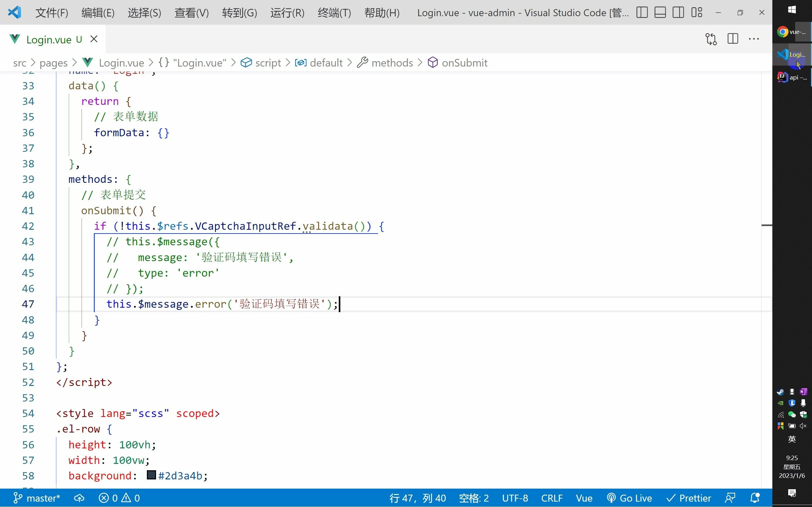The height and width of the screenshot is (507, 812).
Task: Toggle the secondary sidebar layout control
Action: pos(678,12)
